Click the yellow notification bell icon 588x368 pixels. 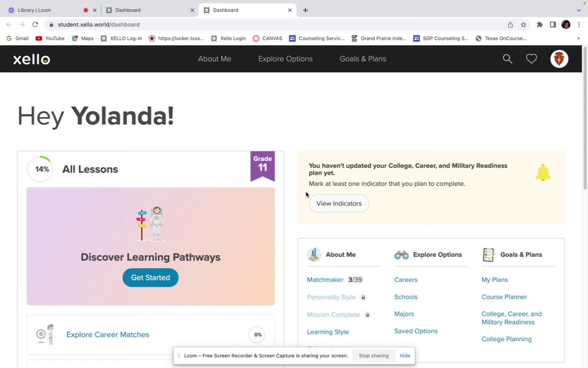tap(543, 173)
